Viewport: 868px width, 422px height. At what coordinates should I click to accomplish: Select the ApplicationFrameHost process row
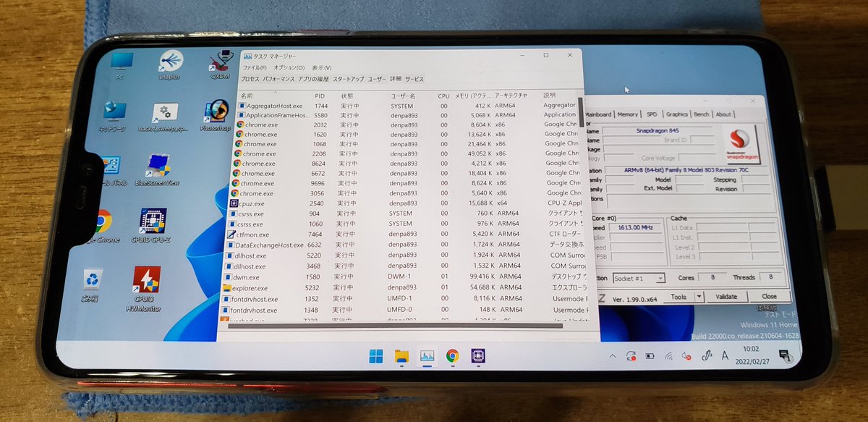coord(409,115)
